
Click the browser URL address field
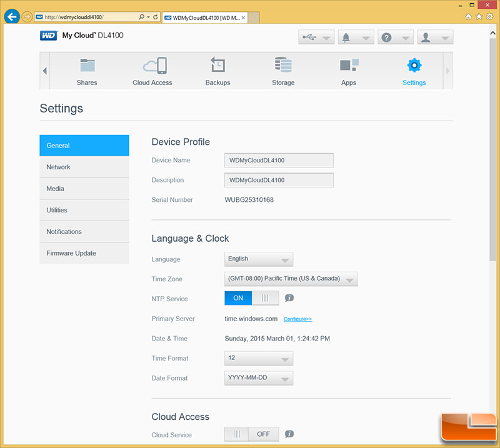click(89, 17)
